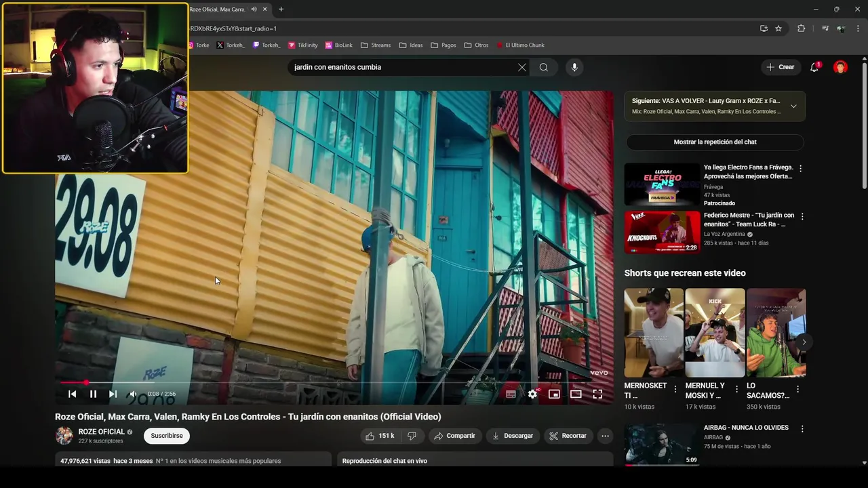Viewport: 868px width, 488px height.
Task: Click ROZE OFICIAL channel avatar
Action: (x=64, y=436)
